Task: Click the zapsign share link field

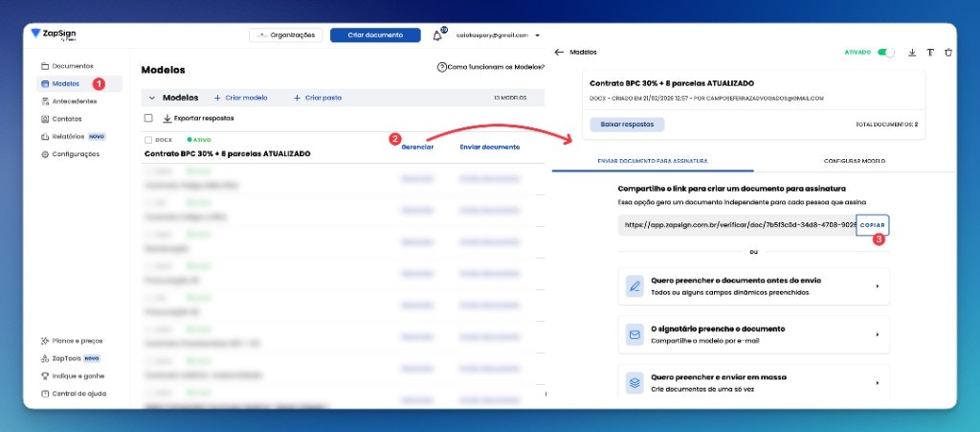Action: pos(738,225)
